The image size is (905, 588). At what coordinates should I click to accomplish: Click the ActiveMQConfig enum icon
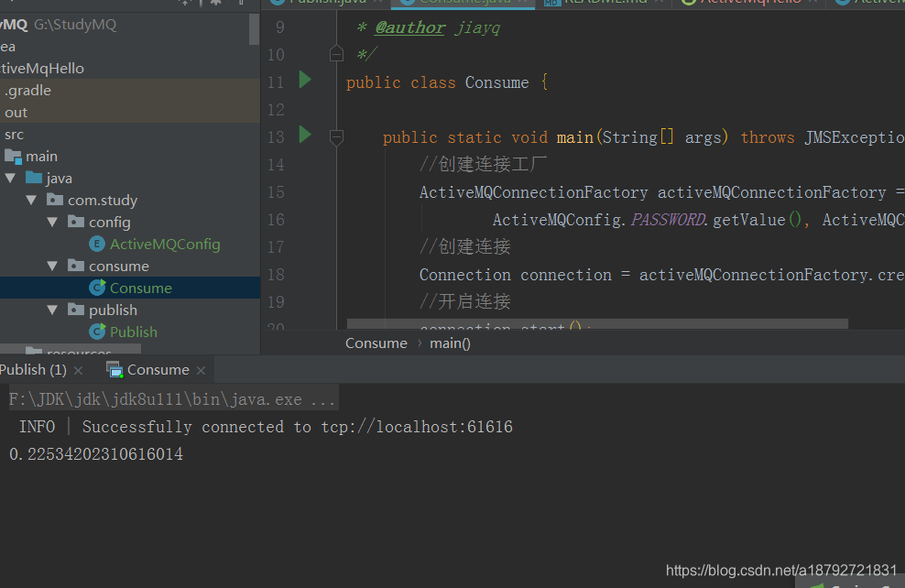(97, 245)
